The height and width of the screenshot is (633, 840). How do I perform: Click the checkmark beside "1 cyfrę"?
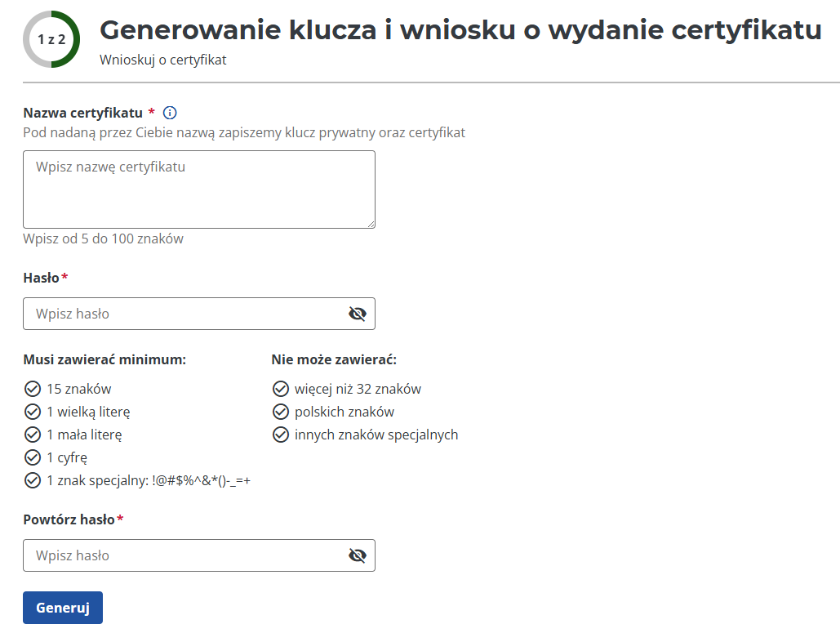[x=33, y=457]
